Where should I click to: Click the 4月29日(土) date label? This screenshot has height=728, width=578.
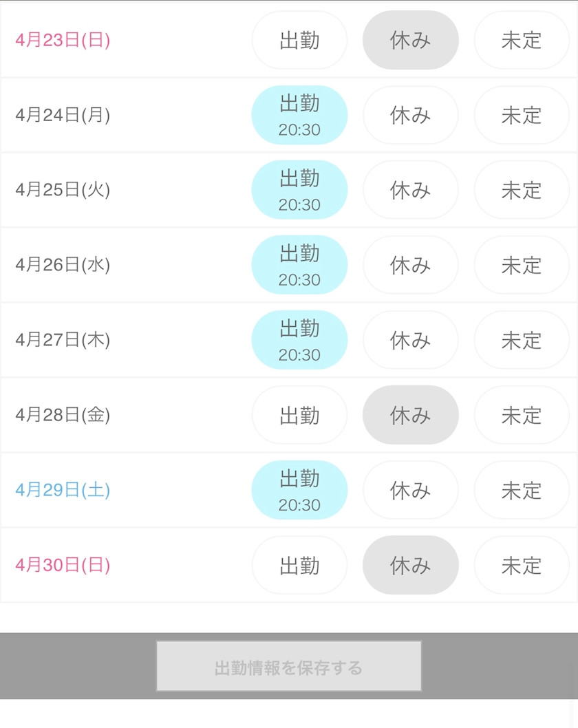point(63,491)
